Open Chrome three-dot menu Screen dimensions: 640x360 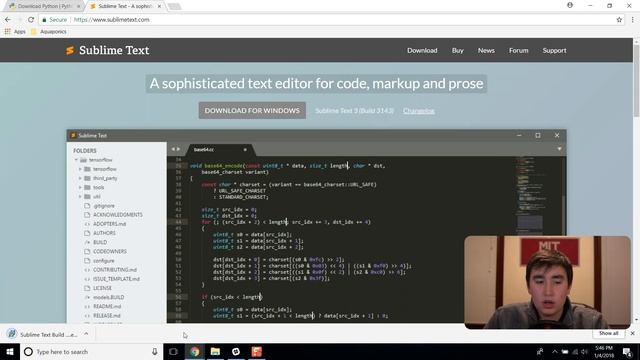coord(632,20)
